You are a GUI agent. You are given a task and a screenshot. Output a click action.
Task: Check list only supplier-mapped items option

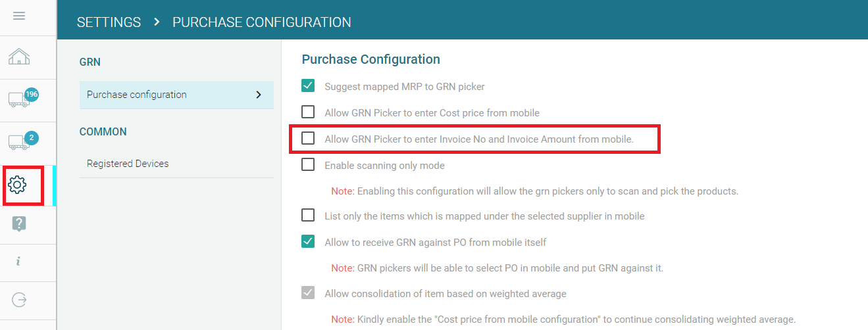tap(308, 216)
